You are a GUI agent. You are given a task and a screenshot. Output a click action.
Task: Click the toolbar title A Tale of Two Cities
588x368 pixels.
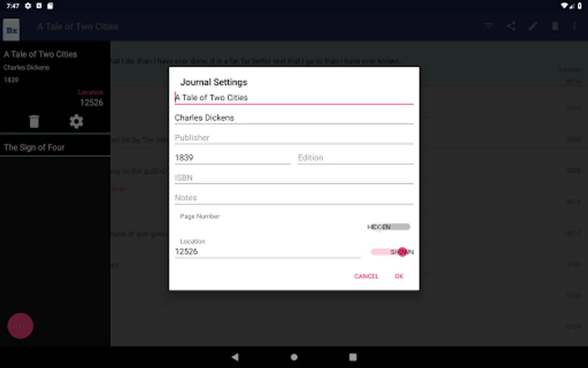[x=78, y=27]
